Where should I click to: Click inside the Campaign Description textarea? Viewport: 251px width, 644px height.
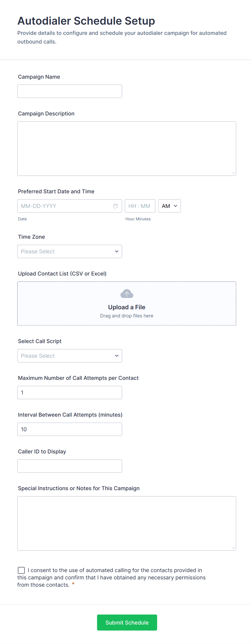click(x=127, y=149)
